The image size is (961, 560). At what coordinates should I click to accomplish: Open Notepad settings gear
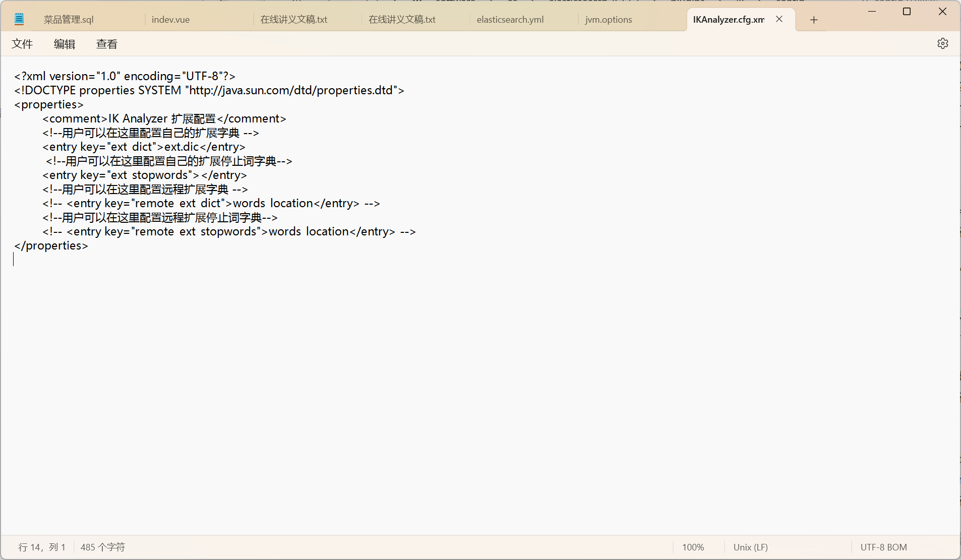[x=942, y=44]
